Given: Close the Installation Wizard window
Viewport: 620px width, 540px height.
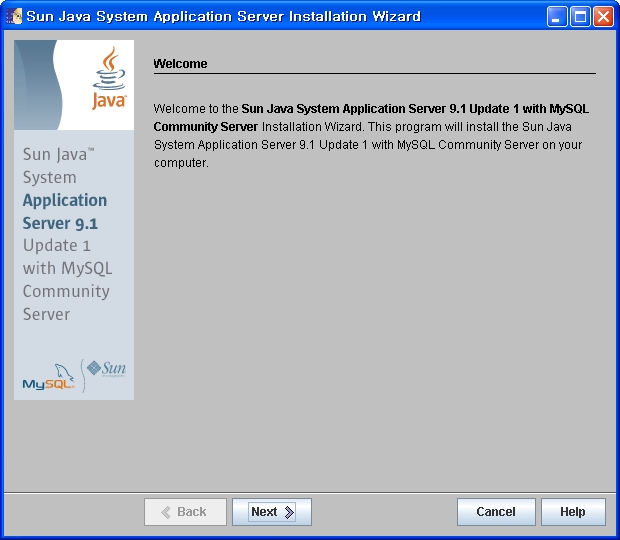Looking at the screenshot, I should tap(603, 17).
